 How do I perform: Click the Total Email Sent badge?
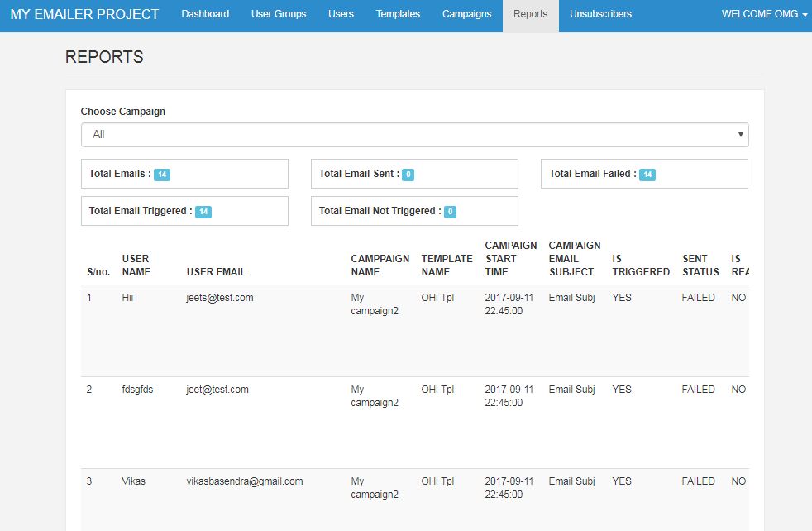[x=408, y=175]
